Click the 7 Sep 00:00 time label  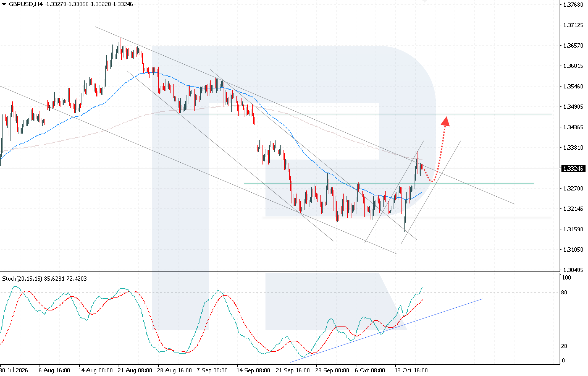pos(212,370)
